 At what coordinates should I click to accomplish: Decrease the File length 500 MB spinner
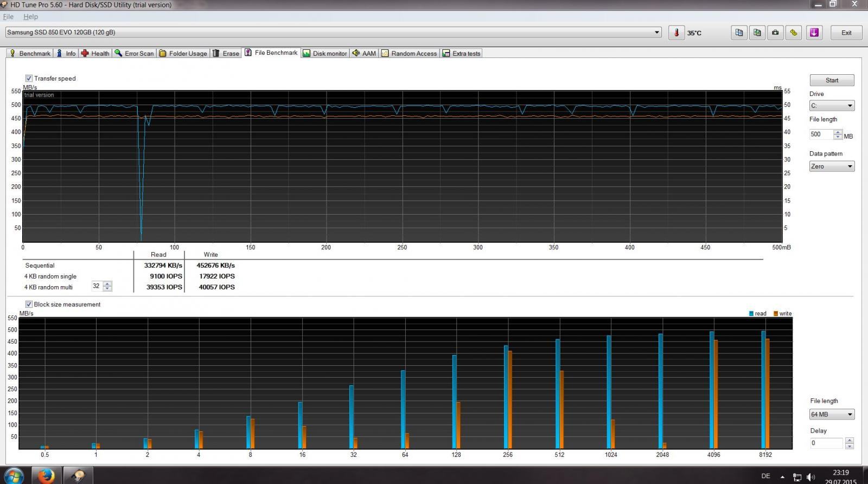(x=838, y=137)
